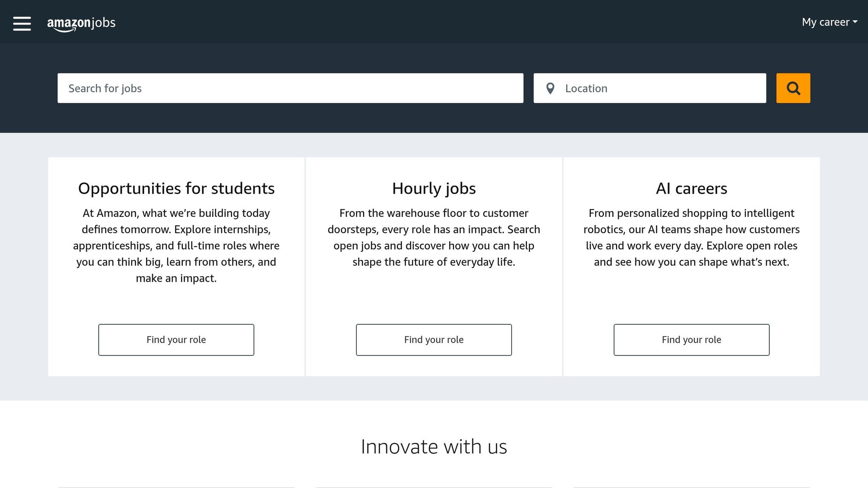This screenshot has width=868, height=488.
Task: Find your role under AI careers
Action: [x=691, y=340]
